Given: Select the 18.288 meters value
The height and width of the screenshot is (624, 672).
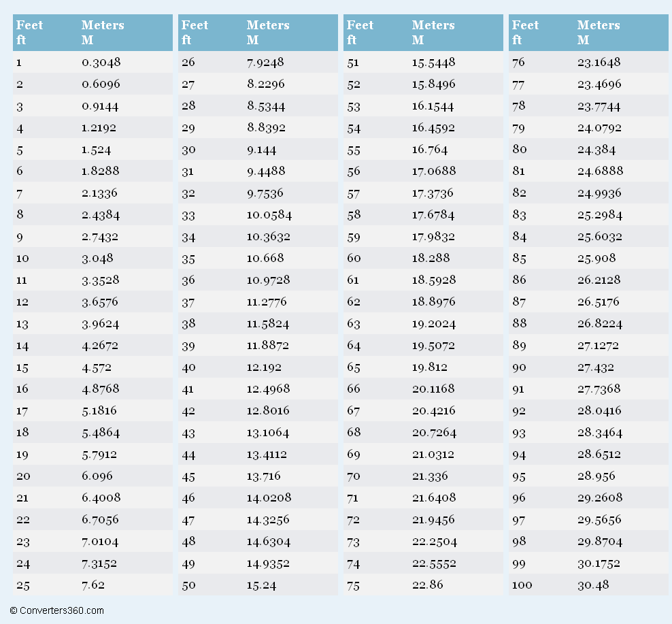Looking at the screenshot, I should click(431, 259).
